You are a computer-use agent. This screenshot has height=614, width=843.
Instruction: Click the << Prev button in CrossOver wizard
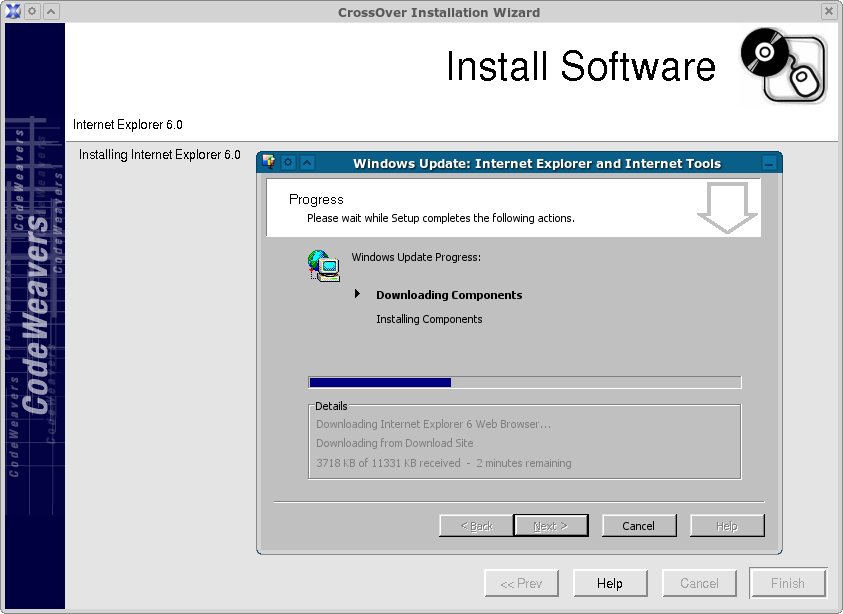(521, 583)
